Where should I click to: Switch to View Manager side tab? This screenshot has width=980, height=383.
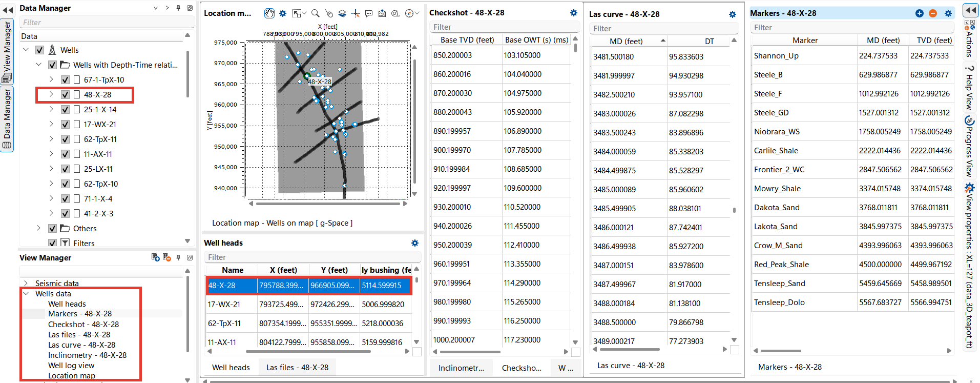(7, 52)
